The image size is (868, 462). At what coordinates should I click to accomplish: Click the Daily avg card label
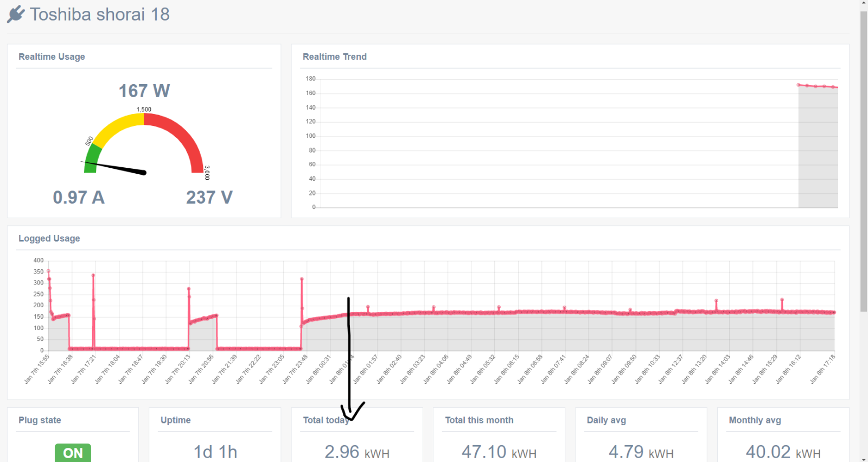point(607,420)
